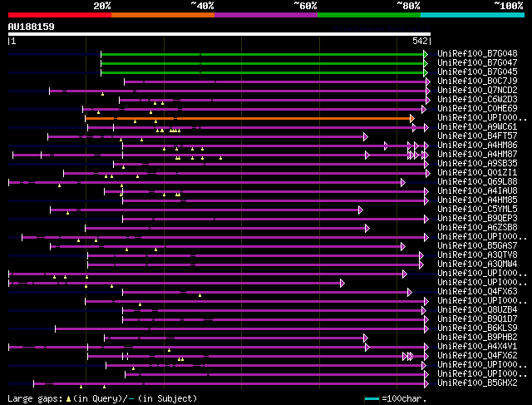This screenshot has height=405, width=532.
Task: Open hit UniRef100_A4HM86
Action: [477, 146]
